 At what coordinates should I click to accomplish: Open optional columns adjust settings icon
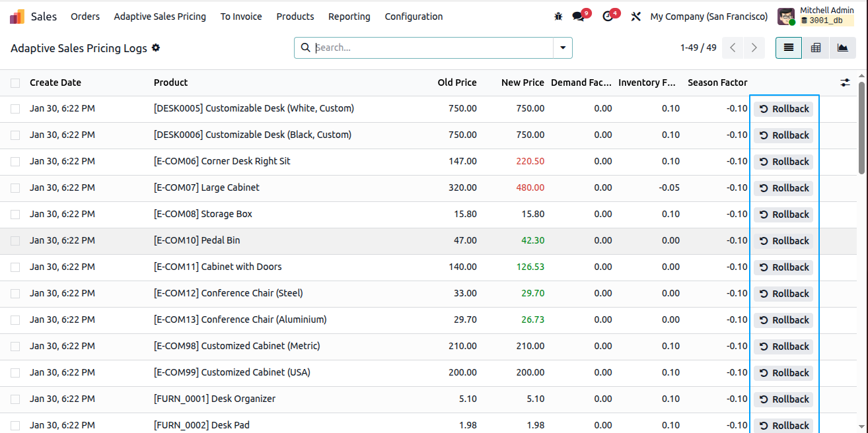pos(846,83)
